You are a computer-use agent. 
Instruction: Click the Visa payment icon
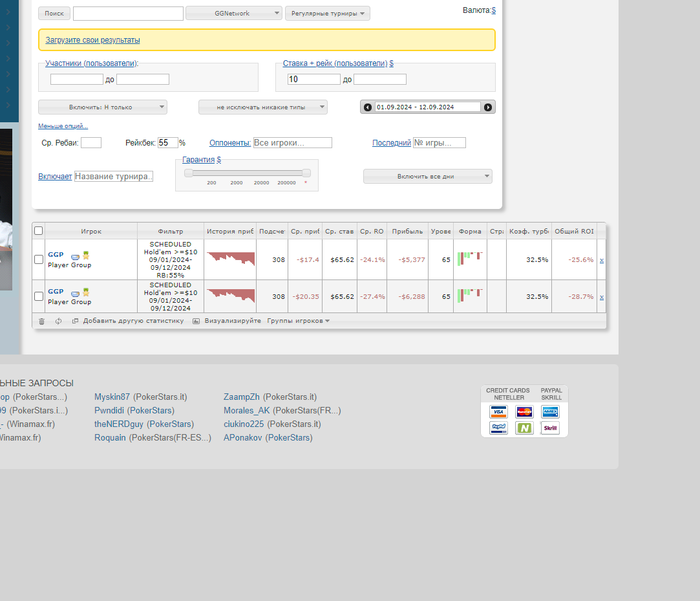pyautogui.click(x=498, y=412)
